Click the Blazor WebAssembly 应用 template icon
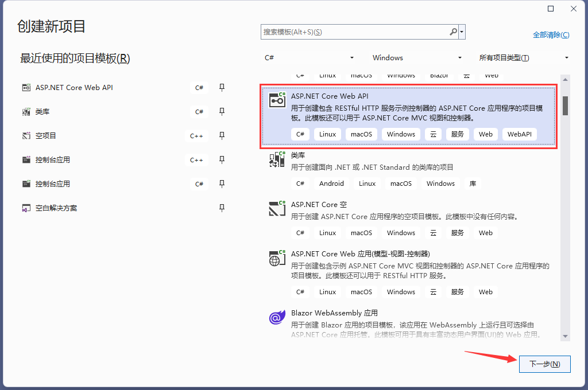Image resolution: width=588 pixels, height=390 pixels. (277, 317)
